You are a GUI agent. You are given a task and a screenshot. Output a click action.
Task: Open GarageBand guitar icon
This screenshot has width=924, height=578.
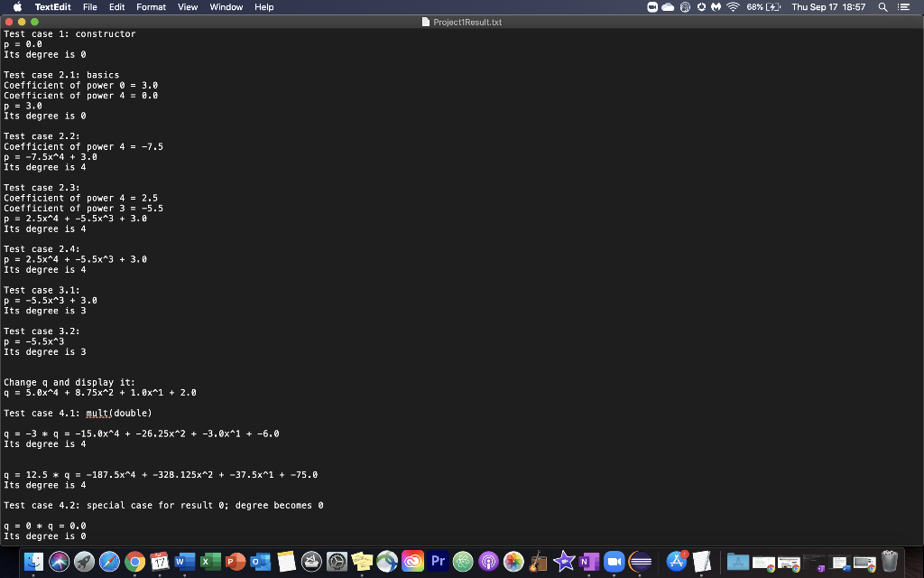pyautogui.click(x=539, y=562)
